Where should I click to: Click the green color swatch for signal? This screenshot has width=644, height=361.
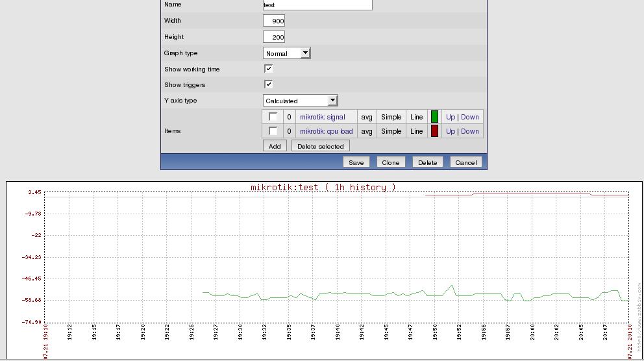click(x=434, y=117)
